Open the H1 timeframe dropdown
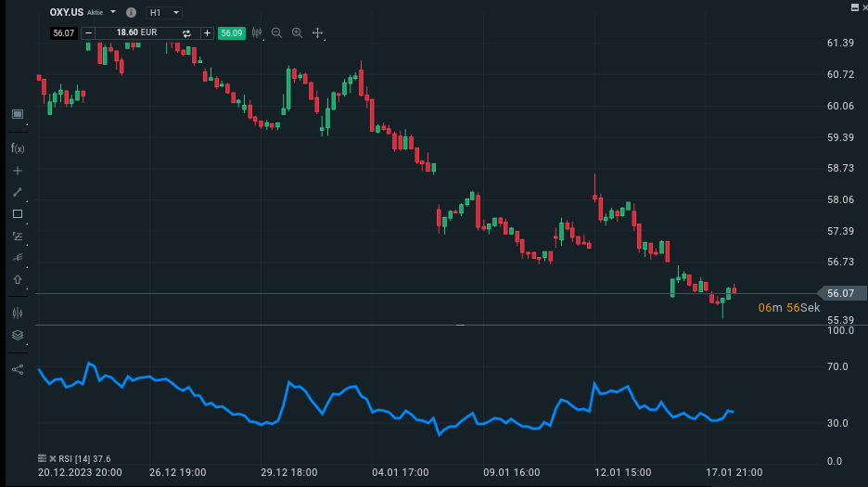This screenshot has height=487, width=868. coord(164,12)
